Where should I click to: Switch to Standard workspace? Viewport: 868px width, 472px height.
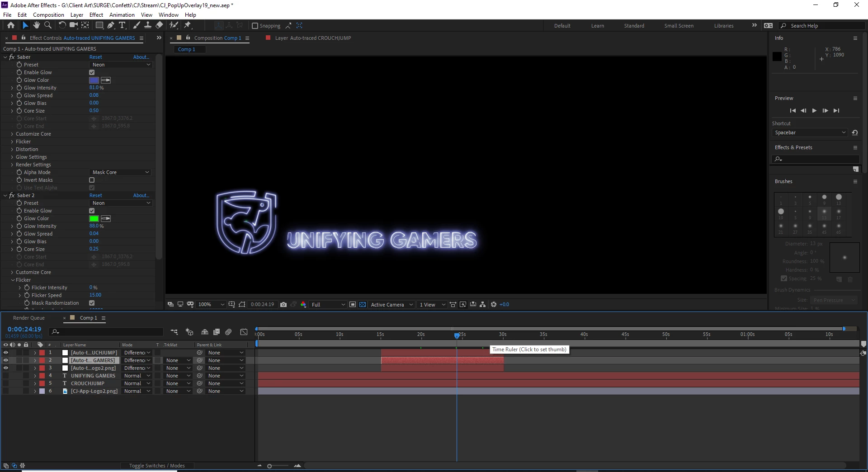coord(634,26)
